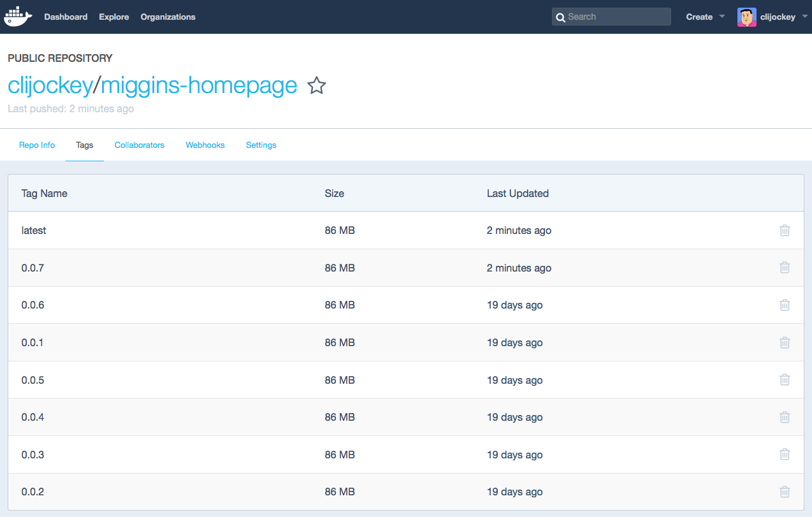This screenshot has height=517, width=812.
Task: Click the '2 minutes ago' for latest tag
Action: pos(519,231)
